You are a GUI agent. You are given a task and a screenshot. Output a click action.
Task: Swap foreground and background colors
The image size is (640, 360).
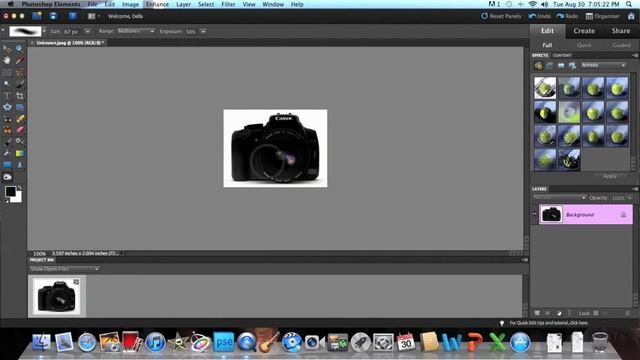point(19,188)
